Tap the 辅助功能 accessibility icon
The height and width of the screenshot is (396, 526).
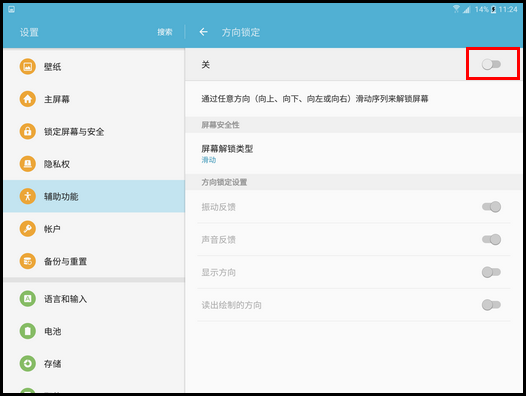28,196
